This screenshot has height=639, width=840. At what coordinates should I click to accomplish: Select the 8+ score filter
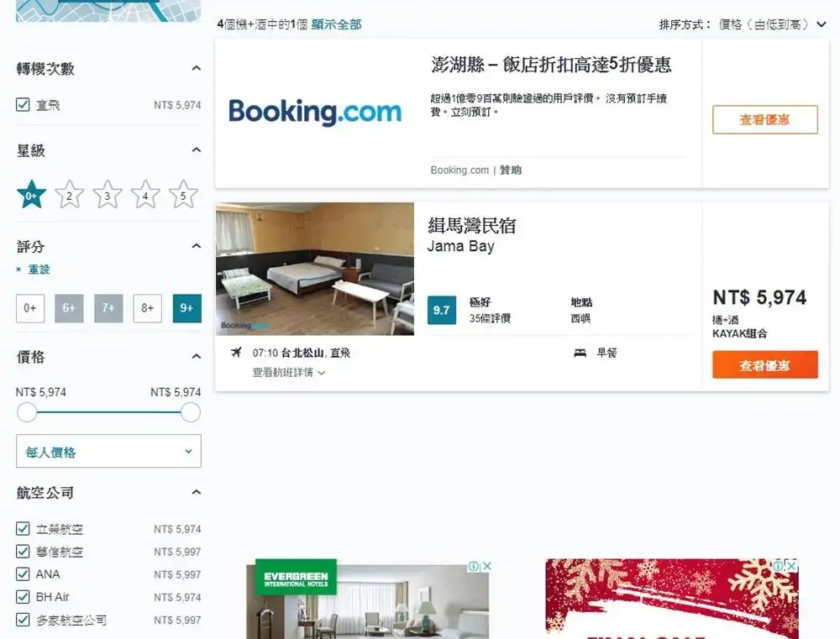147,308
